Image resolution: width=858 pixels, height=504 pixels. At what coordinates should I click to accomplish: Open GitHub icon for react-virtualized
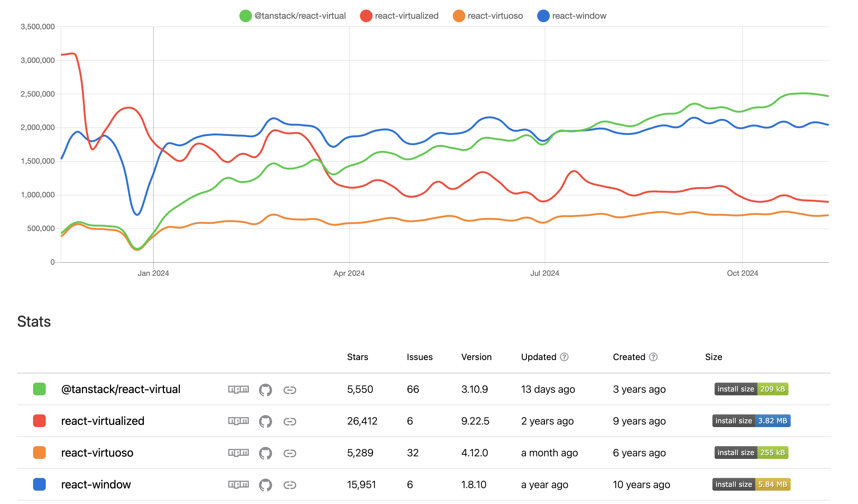(x=265, y=422)
